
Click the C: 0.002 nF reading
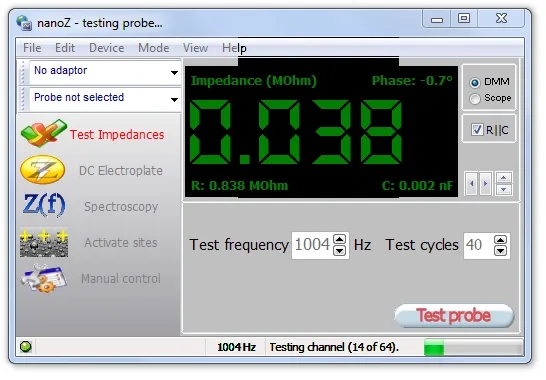point(418,186)
